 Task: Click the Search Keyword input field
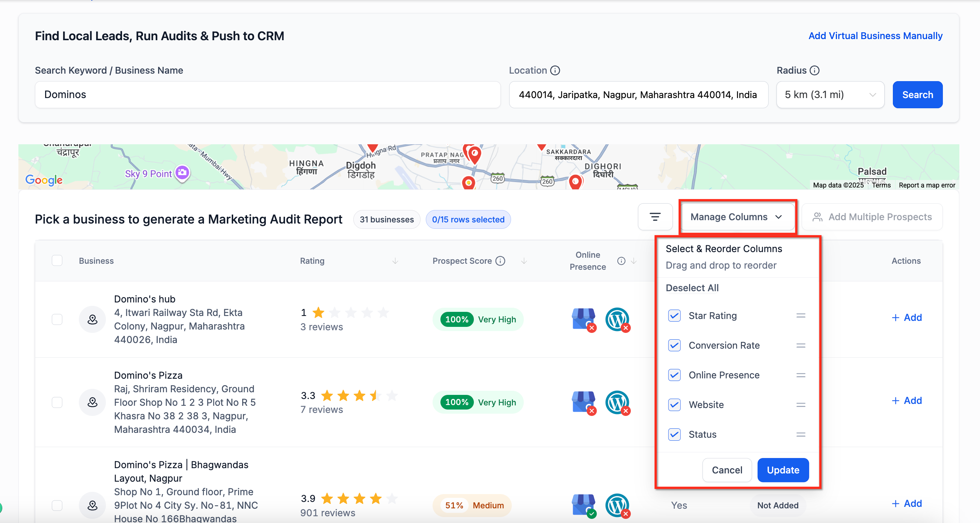pos(267,95)
